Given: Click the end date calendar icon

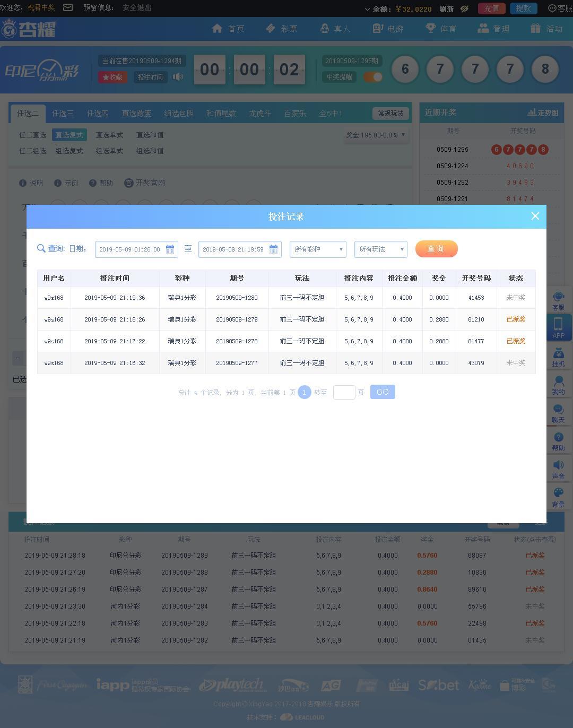Looking at the screenshot, I should [273, 249].
